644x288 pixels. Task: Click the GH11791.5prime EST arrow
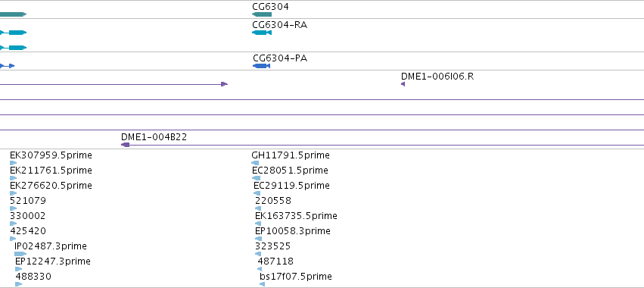(x=255, y=163)
